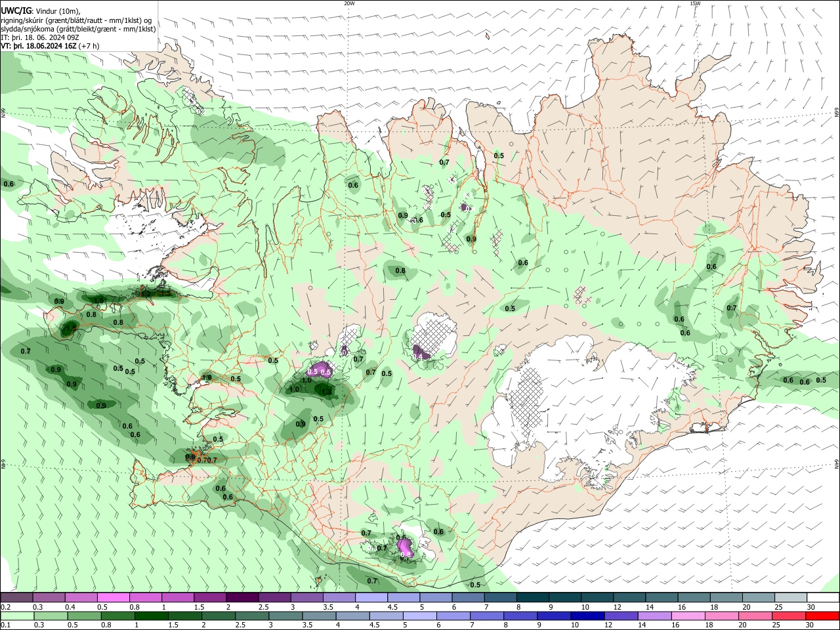The width and height of the screenshot is (840, 630).
Task: Pick the medium green 0.5 rain legend swatch
Action: 84,616
